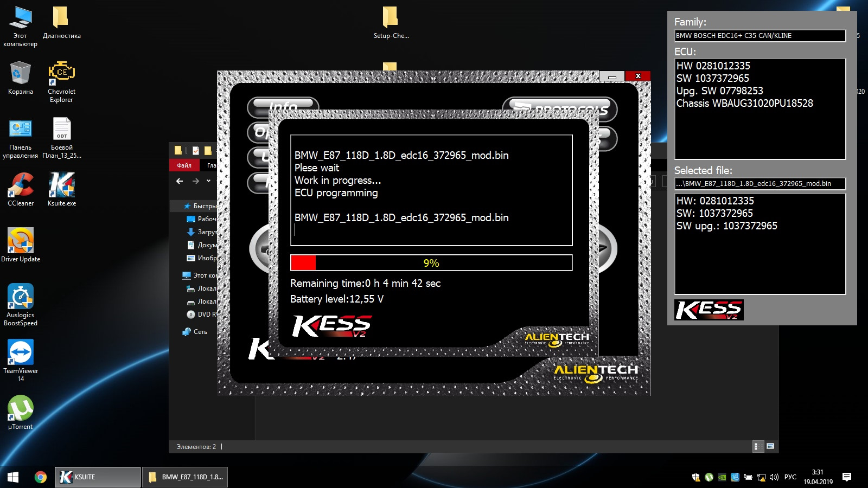Screen dimensions: 868x488
Task: Open the Панель управления desktop icon
Action: coord(20,139)
